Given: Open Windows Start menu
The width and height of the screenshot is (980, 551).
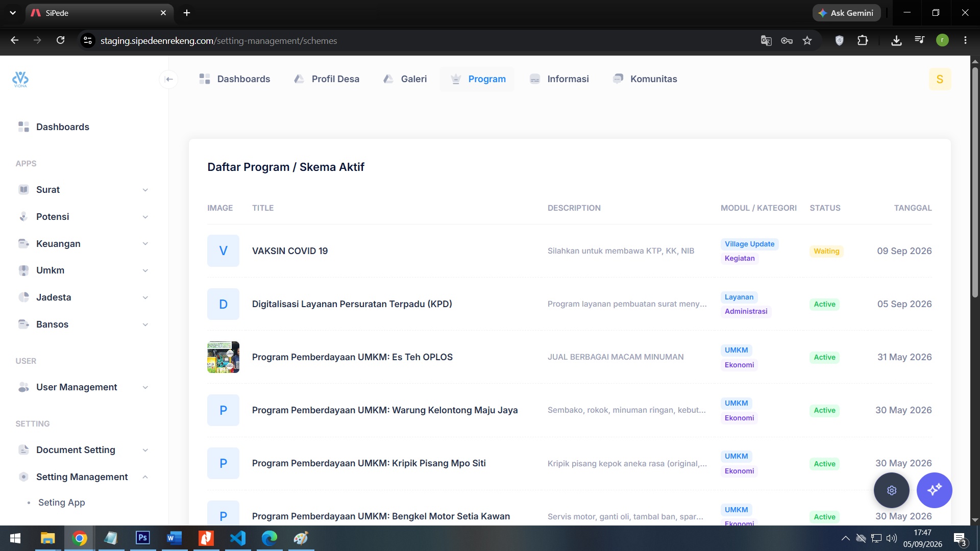Looking at the screenshot, I should click(x=15, y=538).
